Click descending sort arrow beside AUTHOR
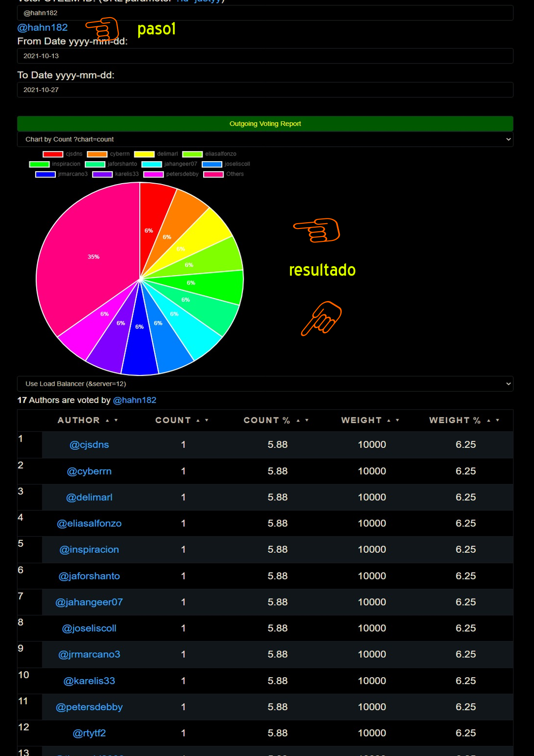534x756 pixels. [116, 420]
